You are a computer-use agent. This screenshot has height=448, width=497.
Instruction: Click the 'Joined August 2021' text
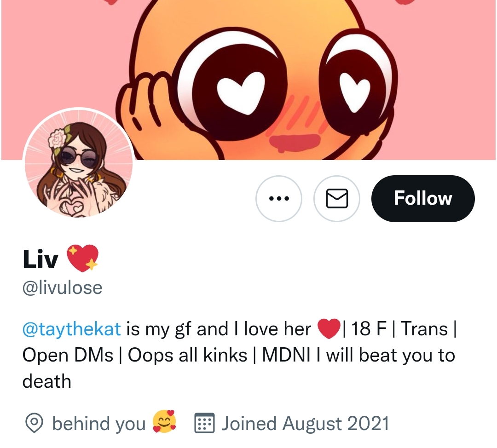(305, 424)
